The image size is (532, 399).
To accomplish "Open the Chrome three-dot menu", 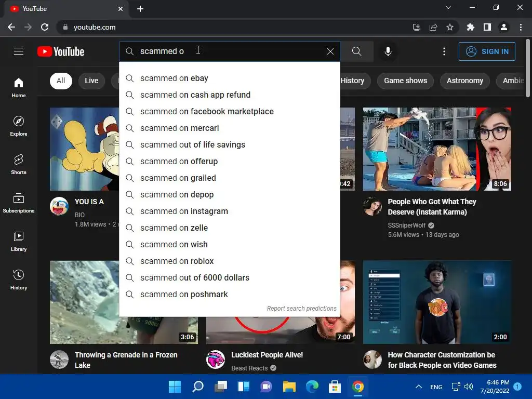I will [x=521, y=27].
